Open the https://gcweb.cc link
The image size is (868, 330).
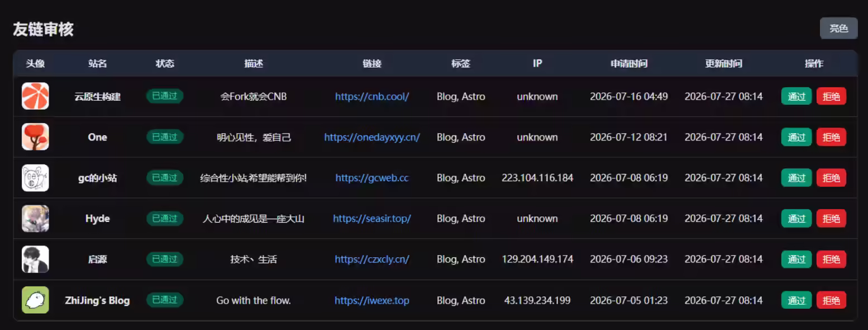(372, 178)
